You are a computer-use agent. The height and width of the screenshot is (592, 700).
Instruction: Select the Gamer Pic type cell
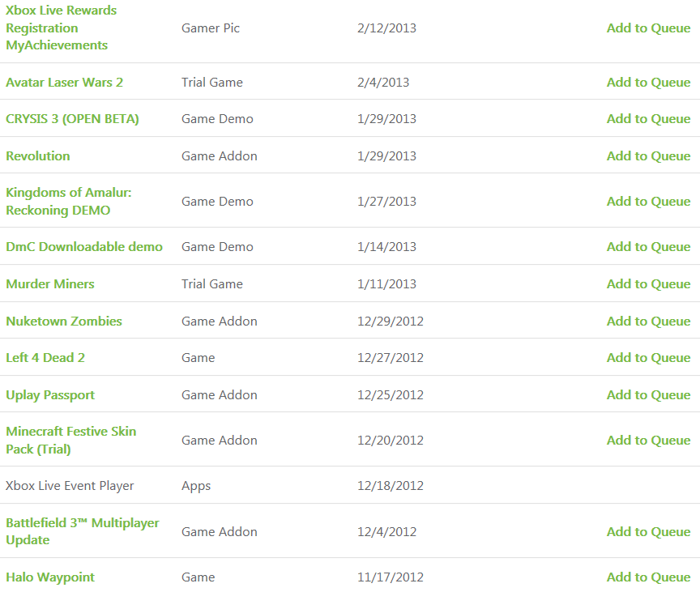(211, 28)
